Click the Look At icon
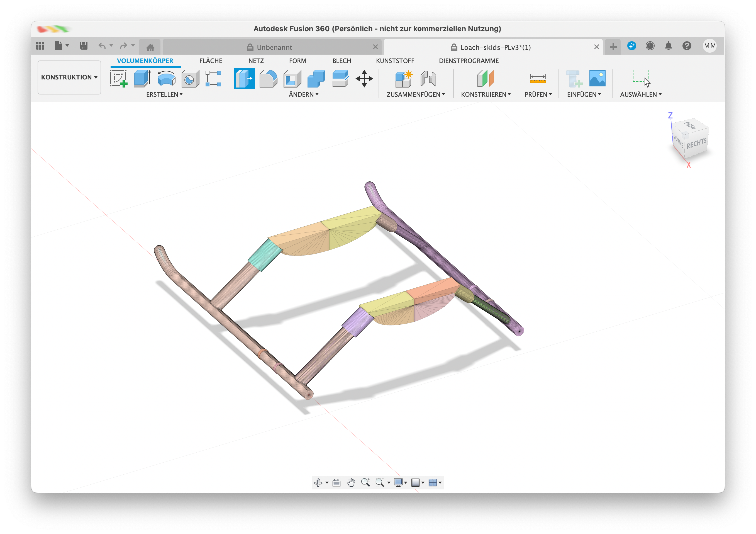 336,483
